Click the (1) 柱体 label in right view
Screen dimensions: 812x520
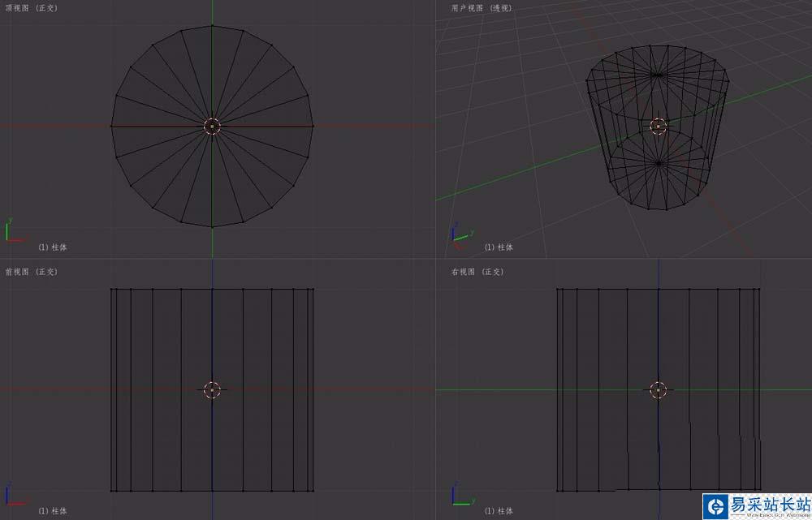tap(499, 511)
